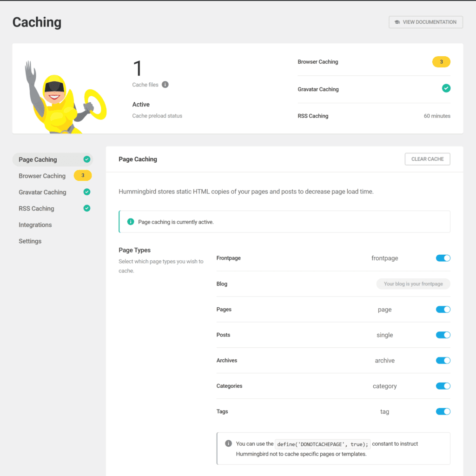
Task: Disable Categories caching toggle
Action: [443, 386]
